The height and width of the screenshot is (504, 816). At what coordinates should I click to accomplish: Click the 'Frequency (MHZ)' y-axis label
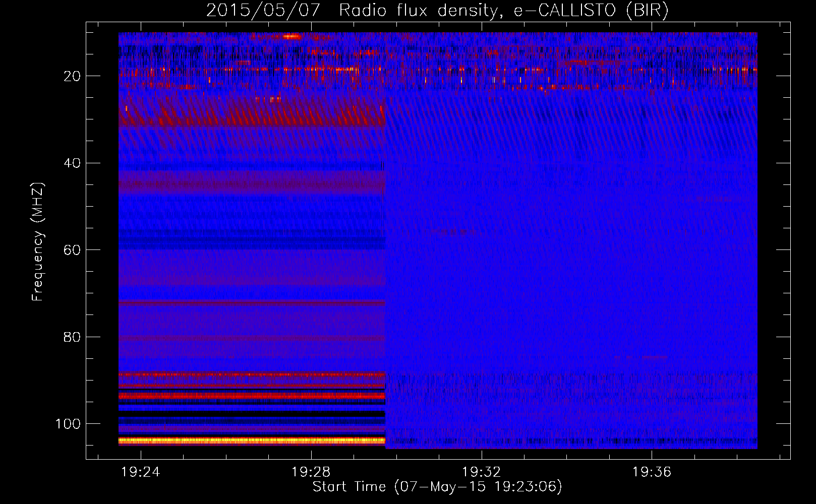(x=38, y=241)
